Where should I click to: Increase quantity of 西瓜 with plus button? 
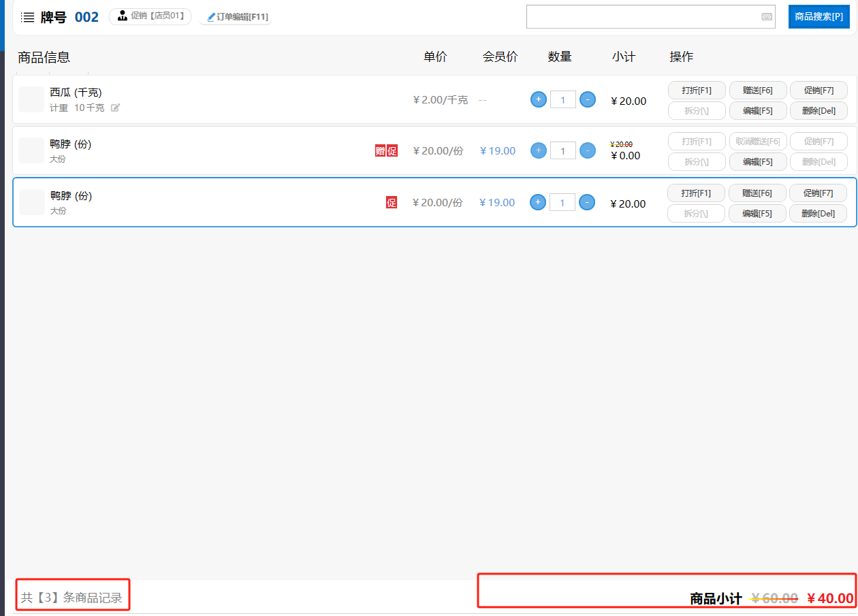coord(538,99)
